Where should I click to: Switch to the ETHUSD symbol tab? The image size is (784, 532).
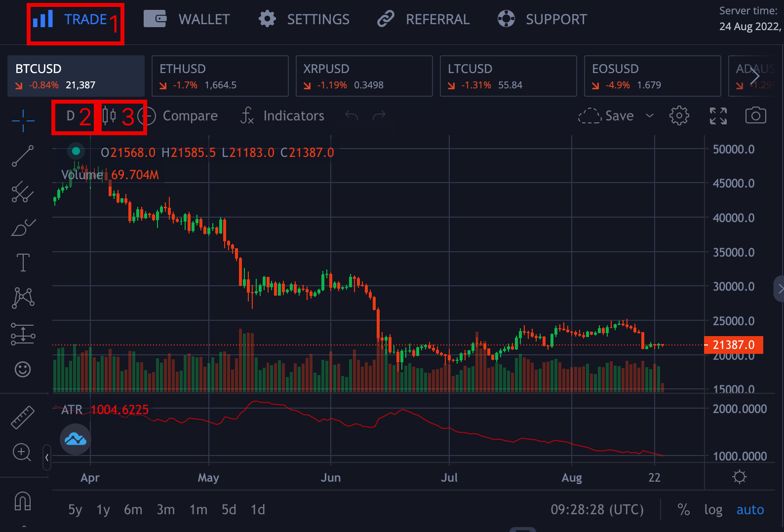220,76
